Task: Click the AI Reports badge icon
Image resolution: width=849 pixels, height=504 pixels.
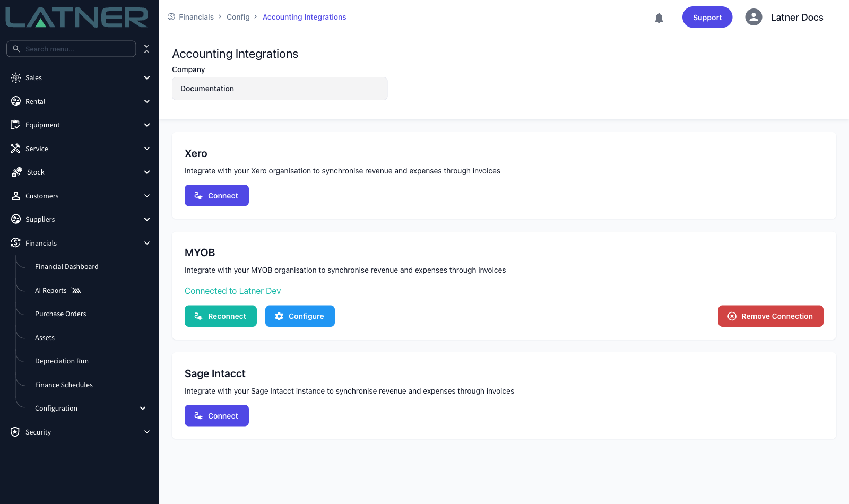Action: click(76, 291)
